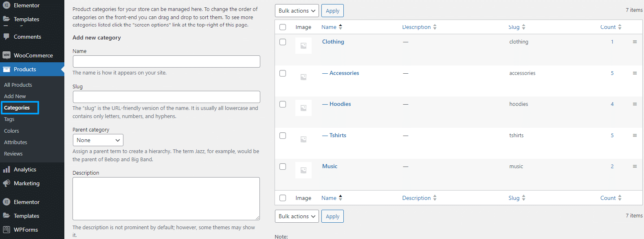Screen dimensions: 644x239
Task: Click the Hoodies placeholder thumbnail image
Action: (x=303, y=108)
